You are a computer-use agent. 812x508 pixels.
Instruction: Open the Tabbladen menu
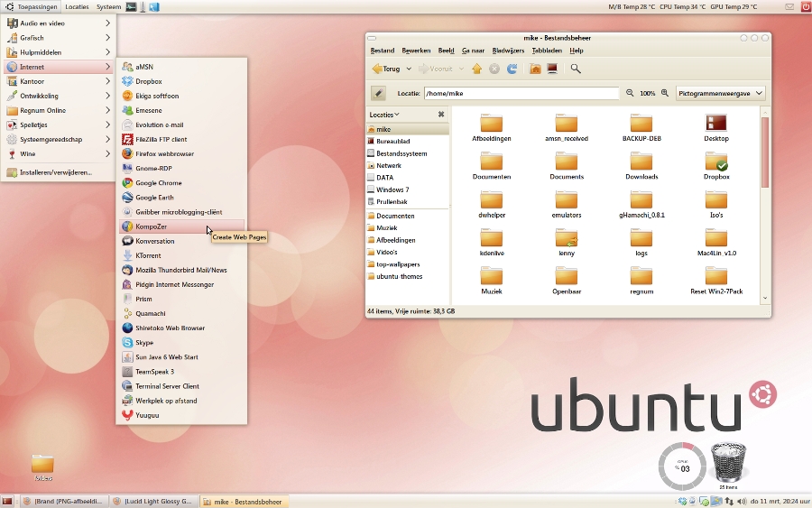[547, 51]
